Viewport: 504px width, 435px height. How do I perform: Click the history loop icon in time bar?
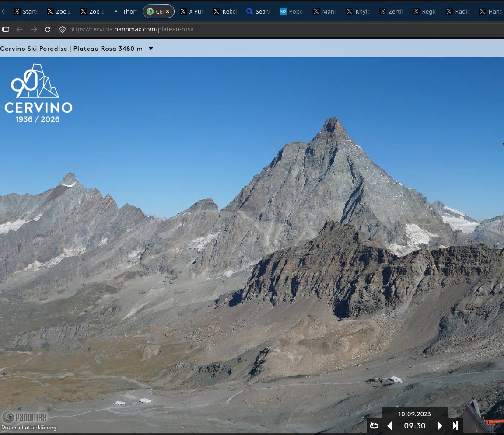click(x=374, y=426)
